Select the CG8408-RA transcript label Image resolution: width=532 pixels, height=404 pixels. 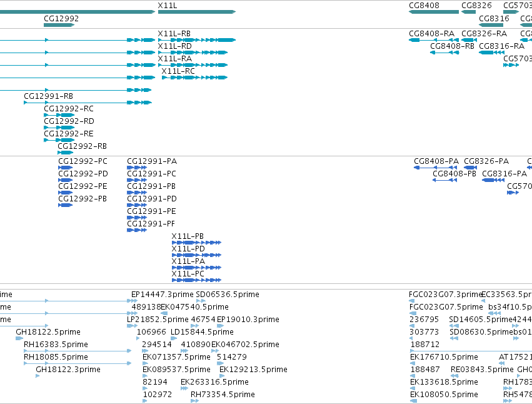(x=431, y=34)
